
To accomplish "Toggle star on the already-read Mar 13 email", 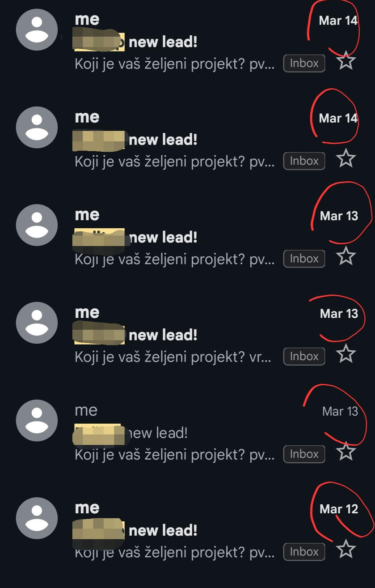I will coord(346,452).
